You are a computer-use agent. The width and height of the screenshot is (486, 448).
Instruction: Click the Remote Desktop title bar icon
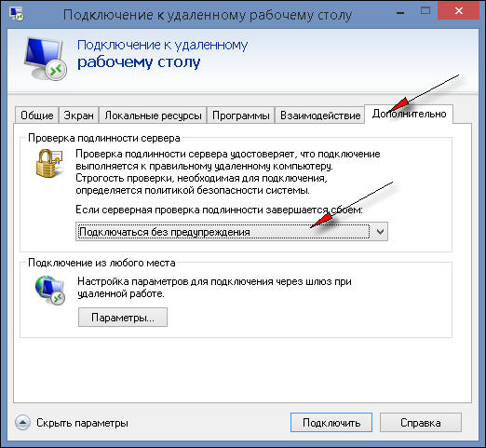point(16,14)
